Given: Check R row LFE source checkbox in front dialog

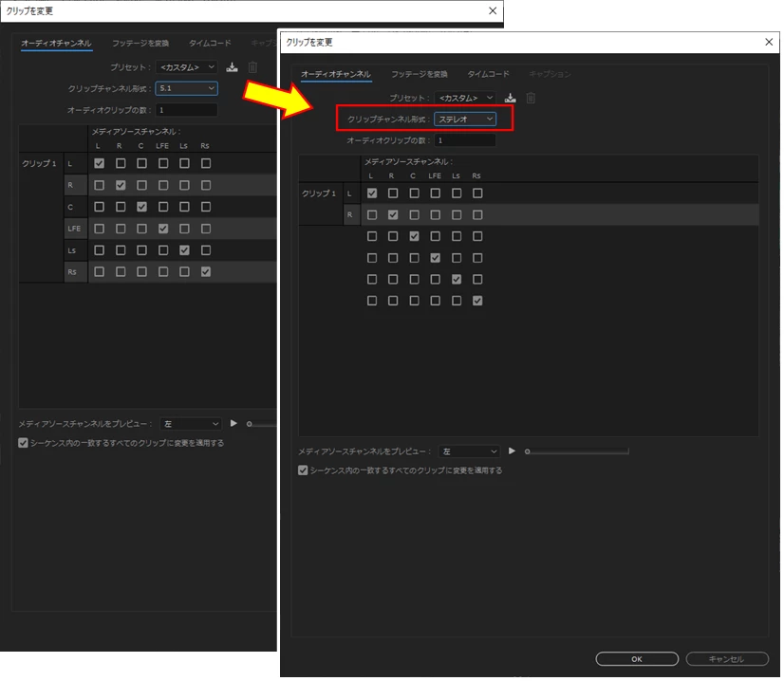Looking at the screenshot, I should [436, 215].
